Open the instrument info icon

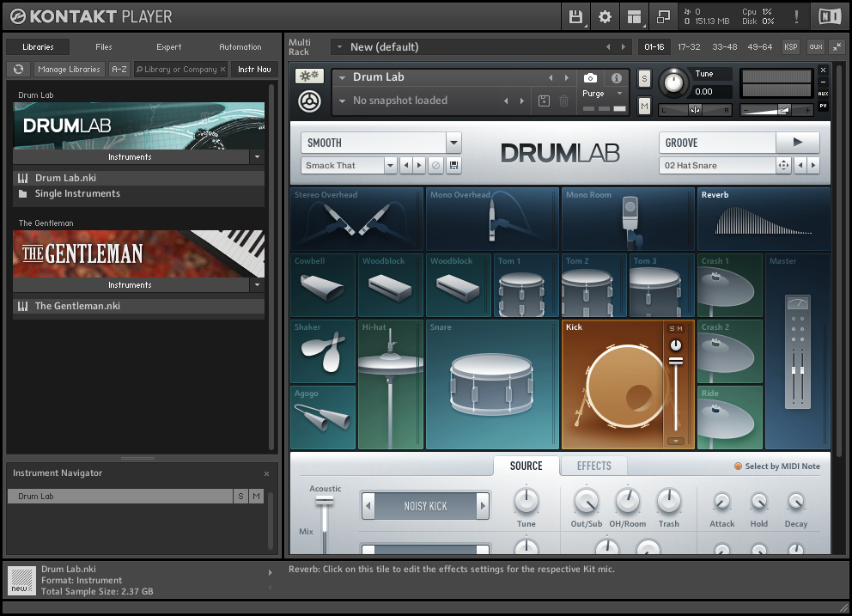[x=616, y=77]
